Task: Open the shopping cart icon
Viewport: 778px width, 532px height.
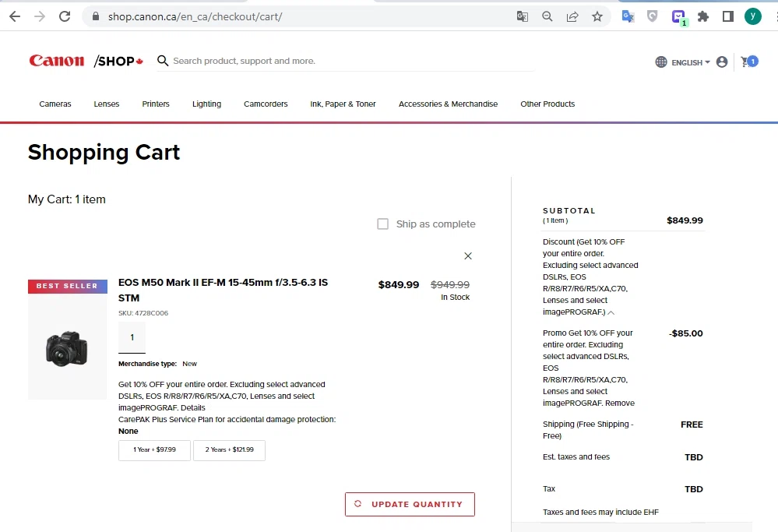Action: point(749,62)
